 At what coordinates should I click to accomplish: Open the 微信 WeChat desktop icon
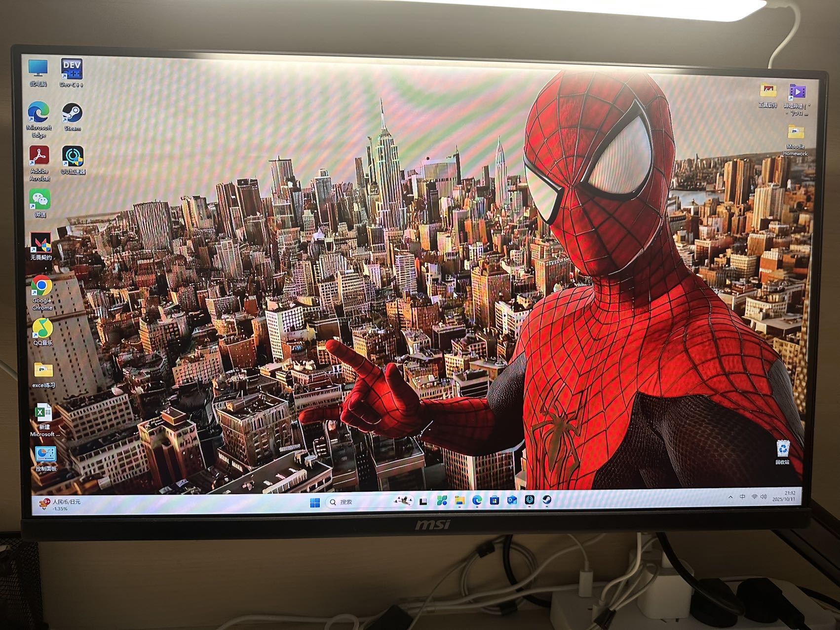(x=39, y=200)
